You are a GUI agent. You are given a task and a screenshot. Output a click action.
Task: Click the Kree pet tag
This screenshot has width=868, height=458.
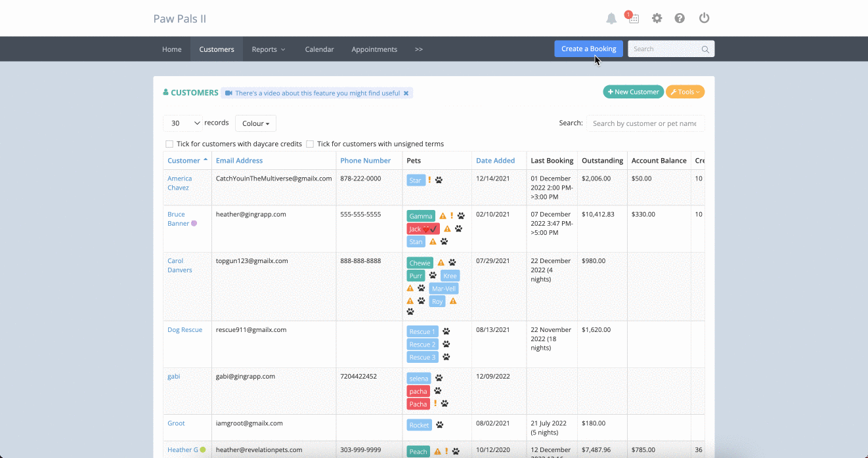(x=450, y=276)
